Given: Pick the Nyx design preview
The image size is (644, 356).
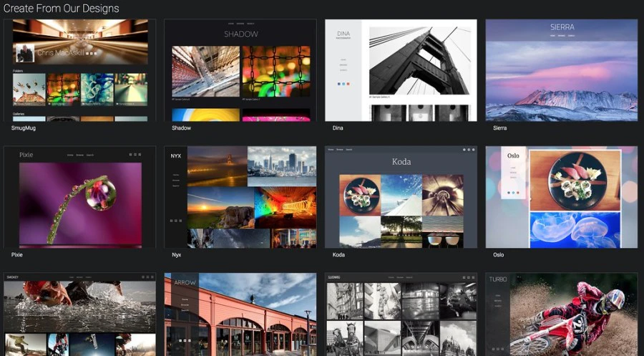Looking at the screenshot, I should 240,197.
